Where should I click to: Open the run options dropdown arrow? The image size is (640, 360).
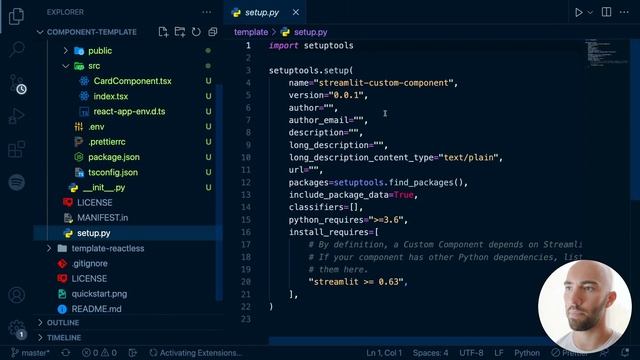590,12
